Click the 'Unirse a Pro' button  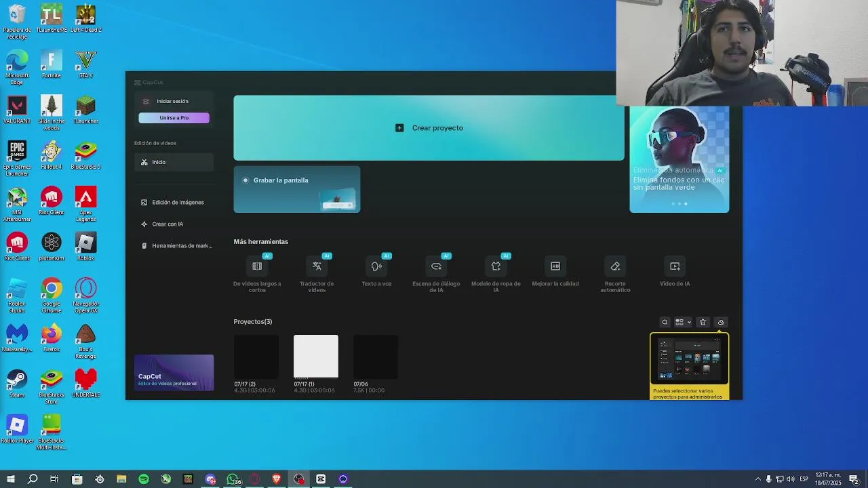(174, 118)
